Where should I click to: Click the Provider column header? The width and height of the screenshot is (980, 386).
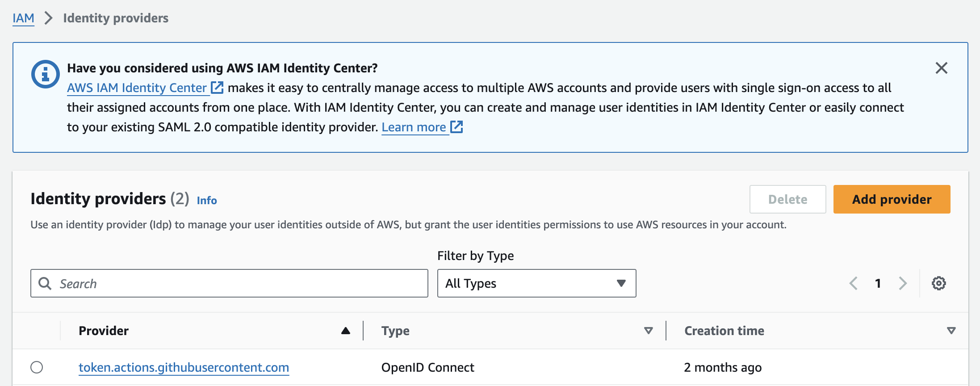(x=104, y=331)
